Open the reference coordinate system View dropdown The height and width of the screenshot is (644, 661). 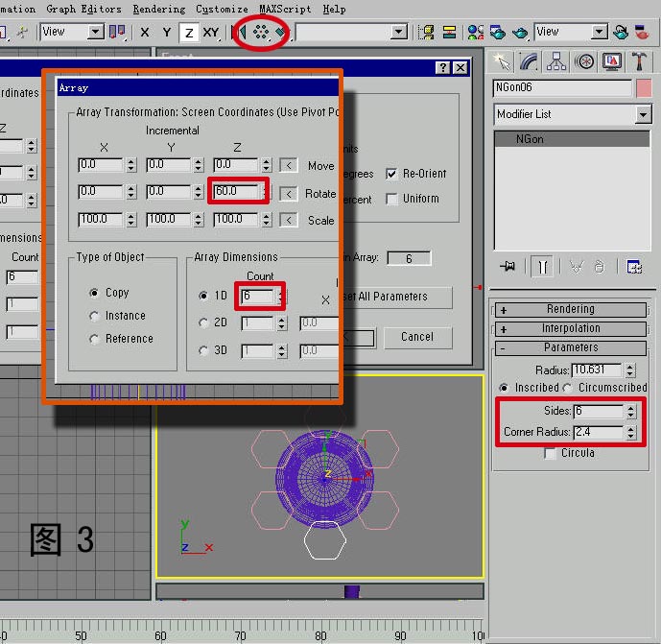96,32
